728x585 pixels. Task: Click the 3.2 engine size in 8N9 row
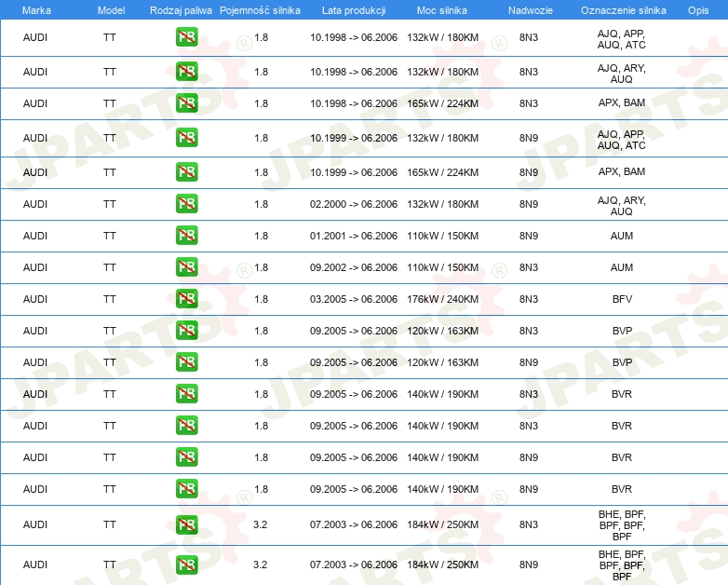[x=260, y=565]
